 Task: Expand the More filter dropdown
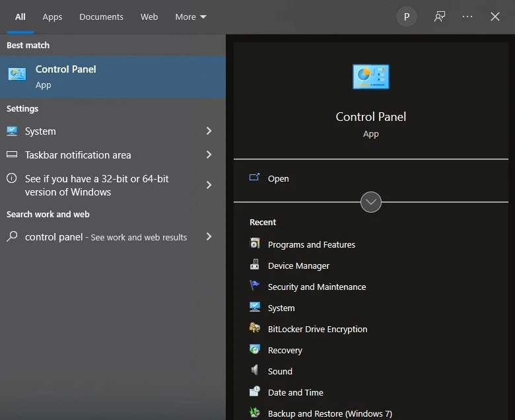coord(191,17)
